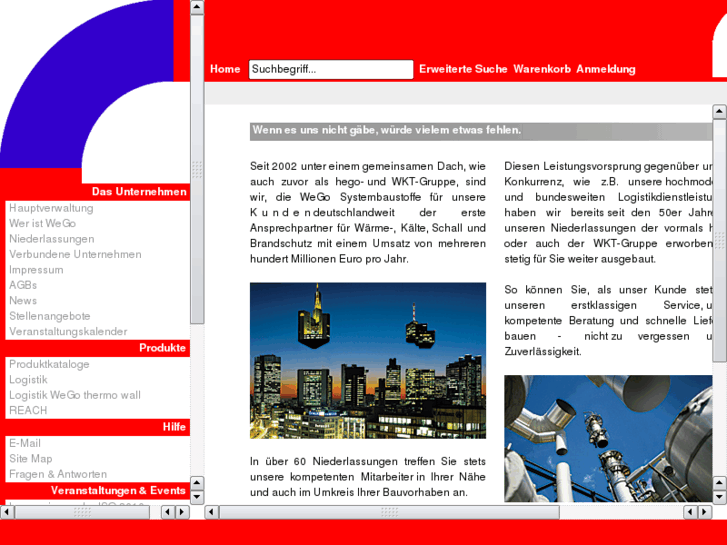Open the REACH sidebar entry

(28, 410)
